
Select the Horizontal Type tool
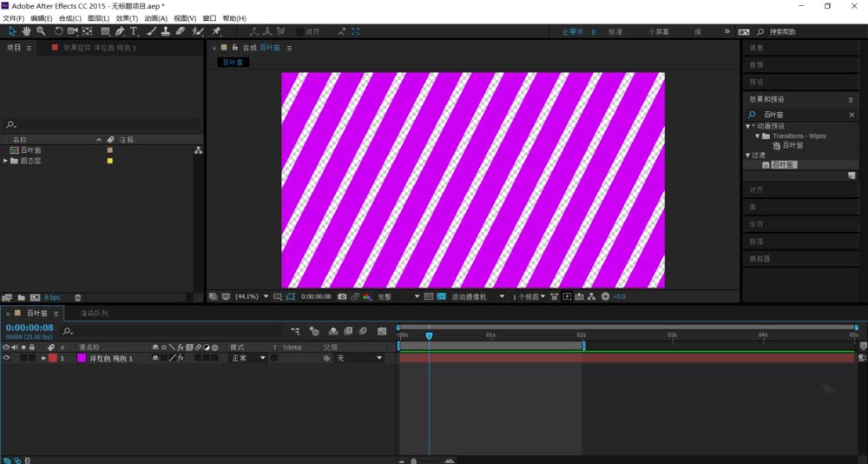(x=134, y=31)
